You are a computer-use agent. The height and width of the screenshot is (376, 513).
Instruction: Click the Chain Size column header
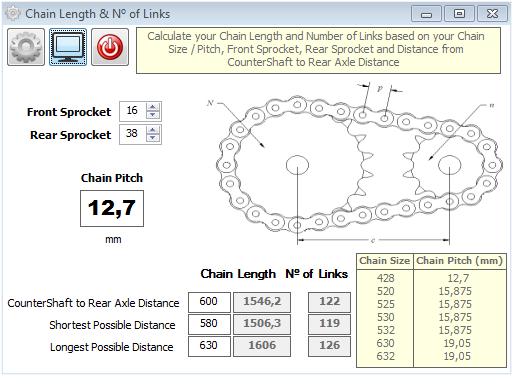point(385,261)
